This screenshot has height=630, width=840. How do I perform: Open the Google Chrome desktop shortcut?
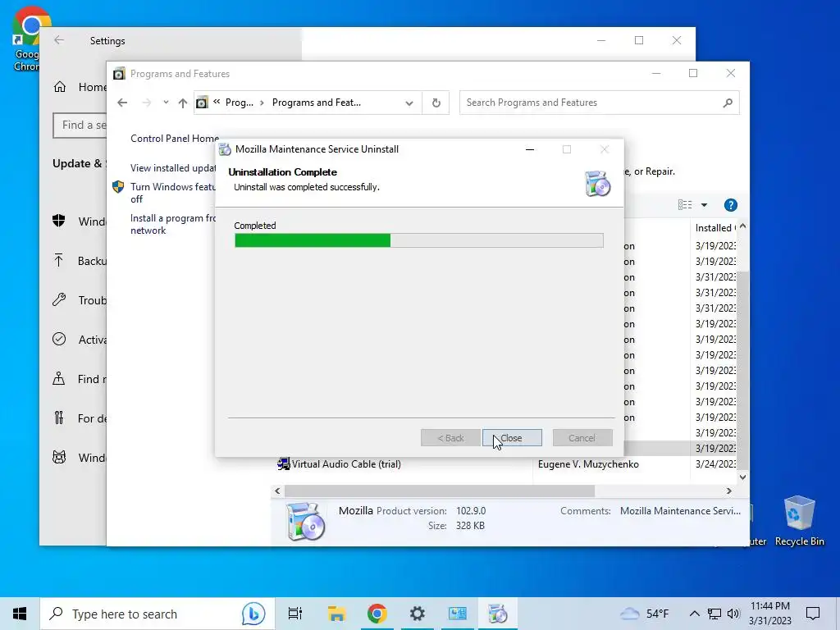click(x=25, y=39)
